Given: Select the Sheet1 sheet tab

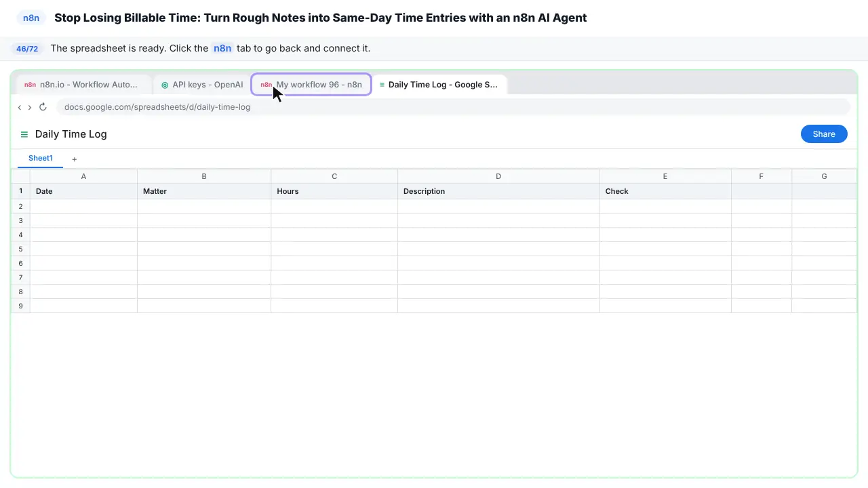Looking at the screenshot, I should coord(41,159).
